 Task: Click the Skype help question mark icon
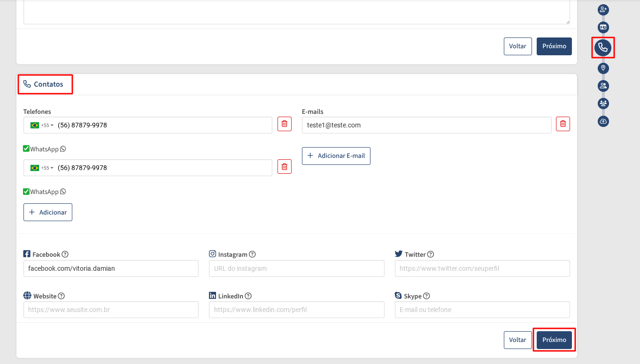(x=427, y=296)
